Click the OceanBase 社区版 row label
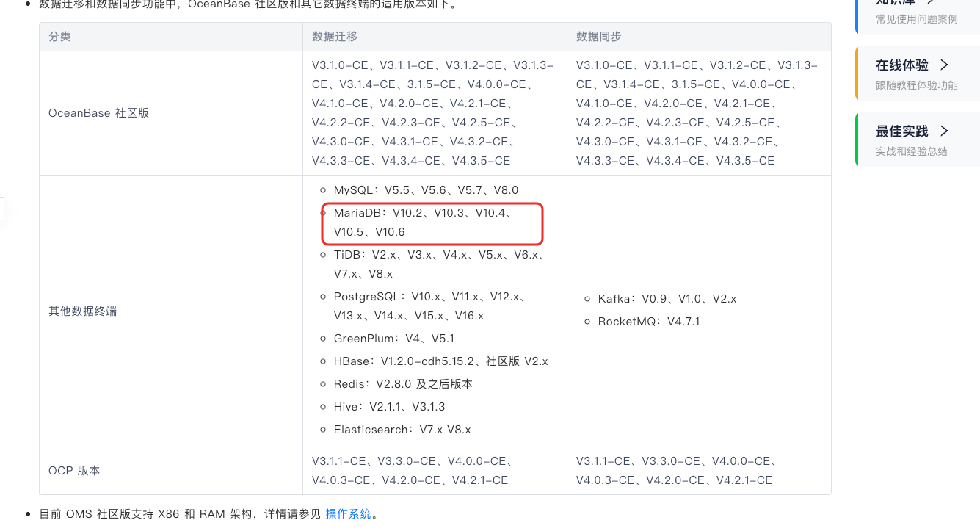The height and width of the screenshot is (531, 980). (98, 113)
